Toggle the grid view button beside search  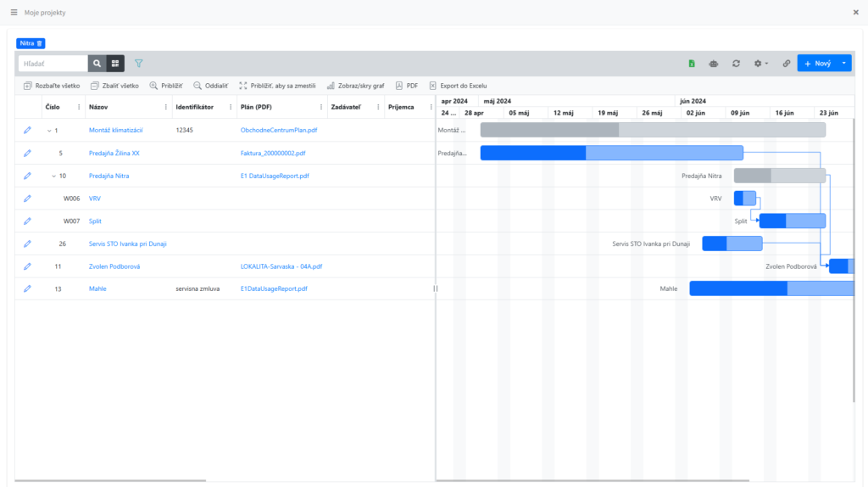[x=115, y=64]
